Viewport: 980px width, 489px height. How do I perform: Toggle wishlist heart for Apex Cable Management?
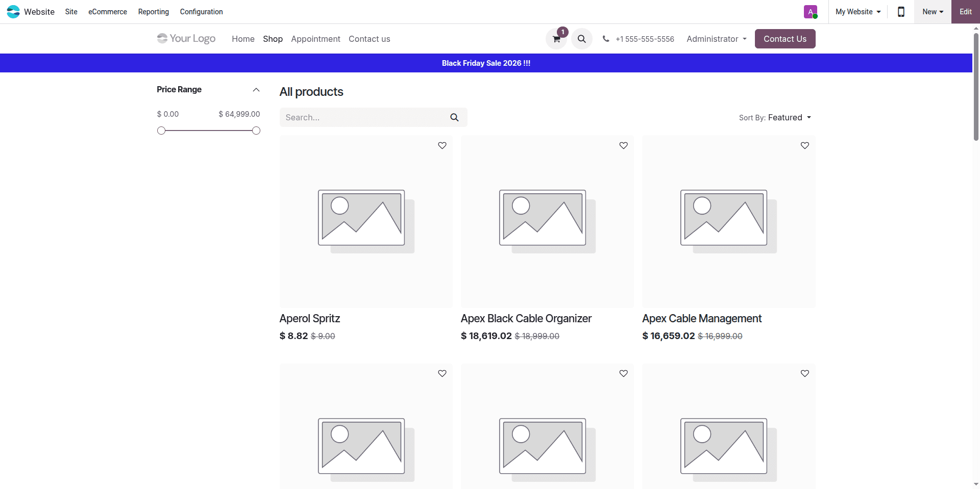(804, 146)
